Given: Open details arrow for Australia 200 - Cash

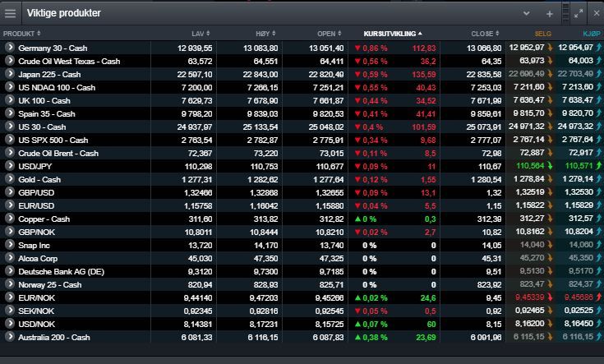Looking at the screenshot, I should pyautogui.click(x=10, y=337).
